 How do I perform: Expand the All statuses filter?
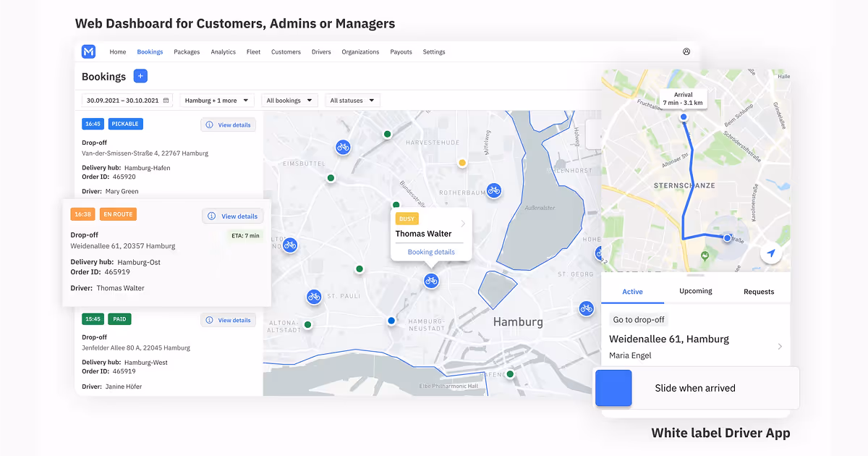click(352, 101)
